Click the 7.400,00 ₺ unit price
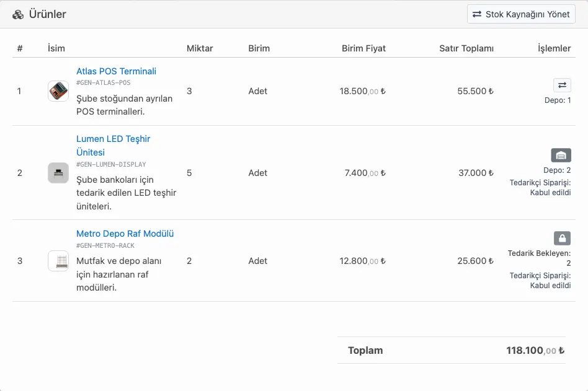Image resolution: width=588 pixels, height=391 pixels. (x=365, y=173)
